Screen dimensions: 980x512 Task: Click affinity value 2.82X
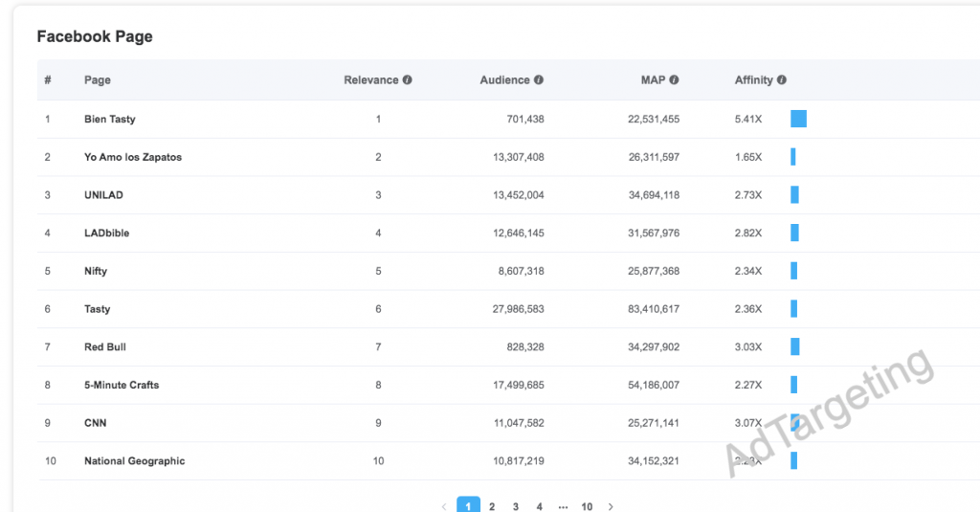click(x=748, y=234)
